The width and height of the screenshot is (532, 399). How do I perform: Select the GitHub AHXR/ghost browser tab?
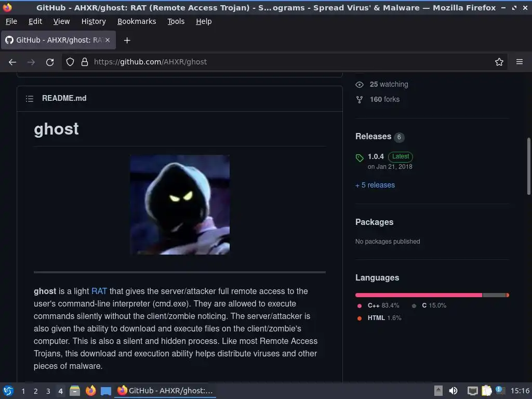click(58, 40)
